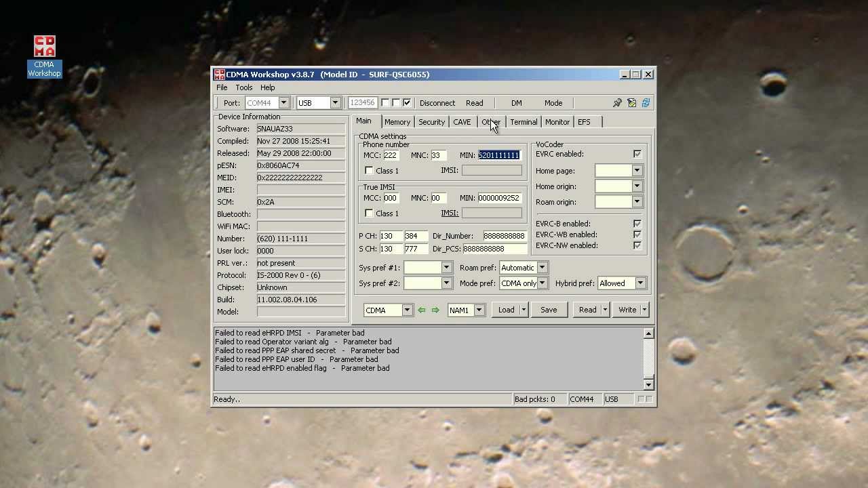Click the blue refresh arrows toolbar icon

[646, 103]
